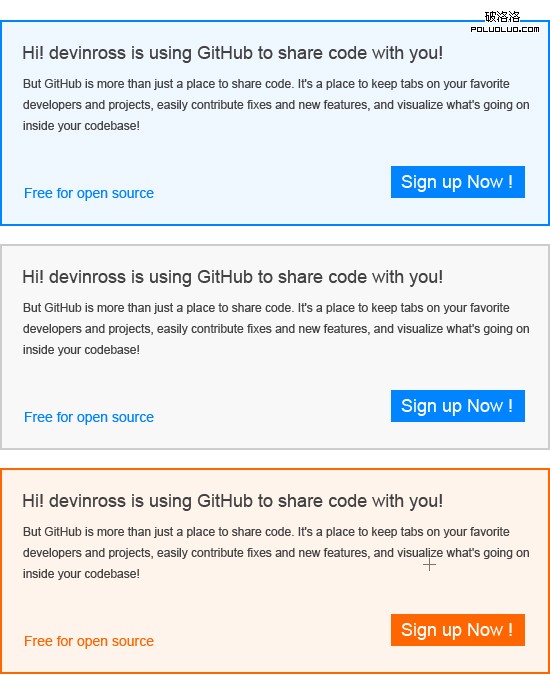Open Free for open source link in blue-bordered card
The width and height of the screenshot is (550, 692).
pyautogui.click(x=89, y=193)
